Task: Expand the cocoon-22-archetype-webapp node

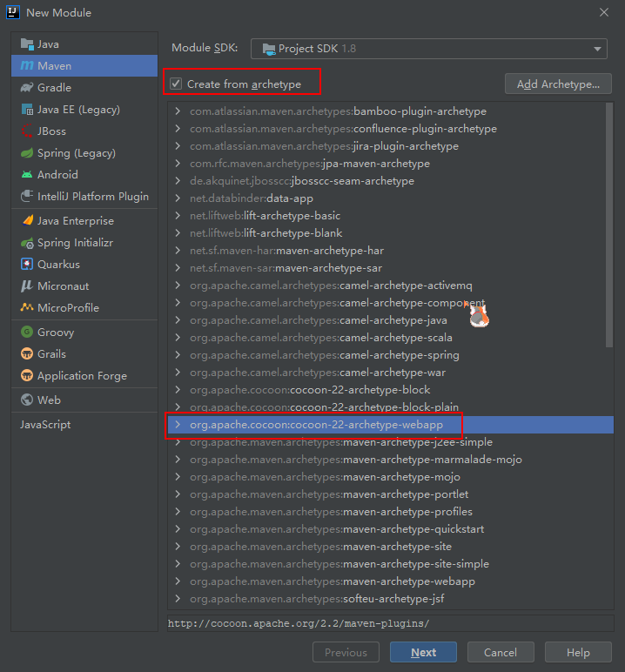Action: point(178,425)
